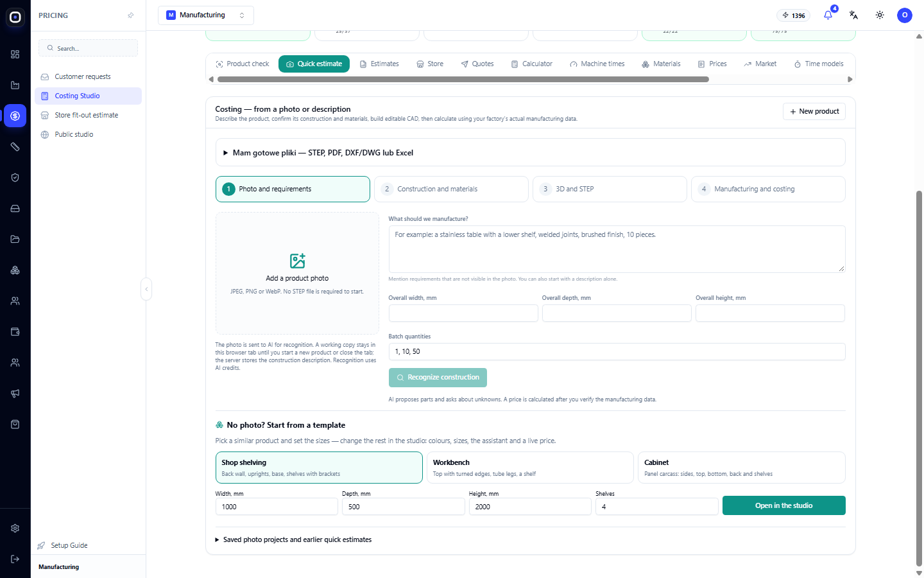Screen dimensions: 924x578
Task: Open the shield icon in left rail
Action: pos(15,178)
